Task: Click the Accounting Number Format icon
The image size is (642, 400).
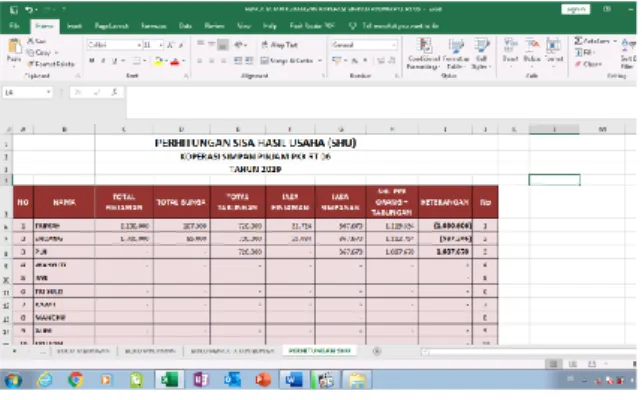Action: coord(337,61)
